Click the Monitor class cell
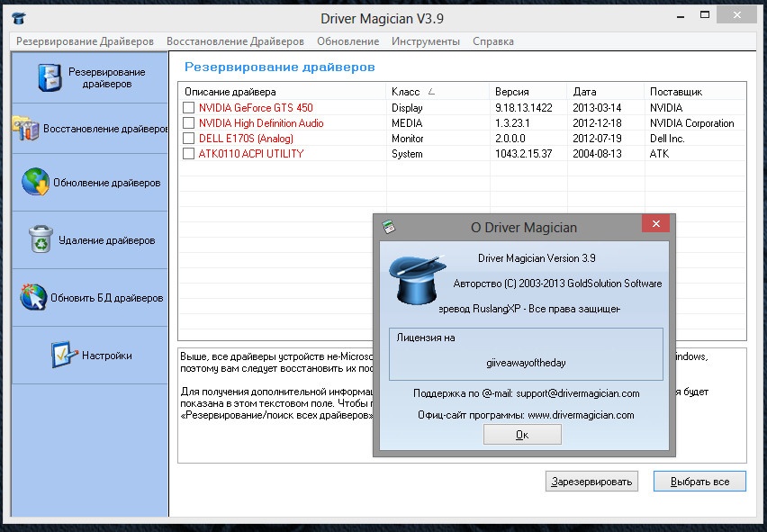767x532 pixels. (408, 139)
